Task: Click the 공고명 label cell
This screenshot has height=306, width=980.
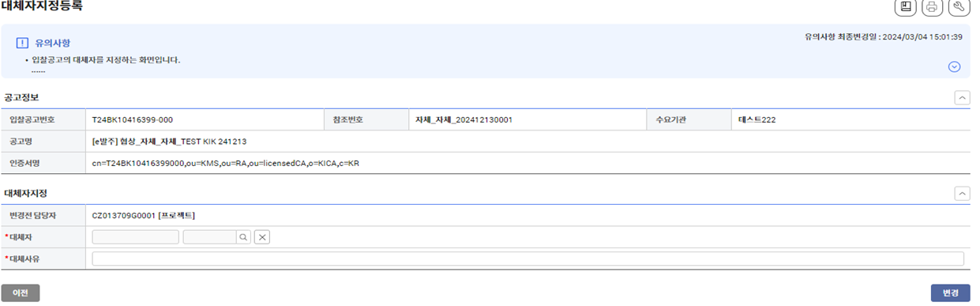Action: tap(43, 142)
